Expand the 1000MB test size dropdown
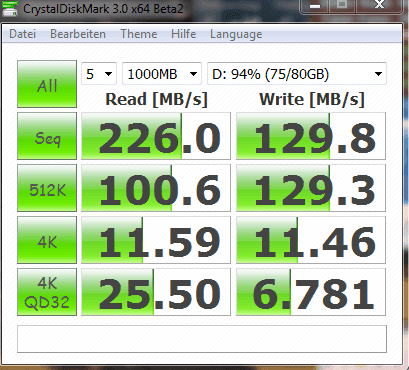Viewport: 409px width, 370px height. [x=162, y=74]
